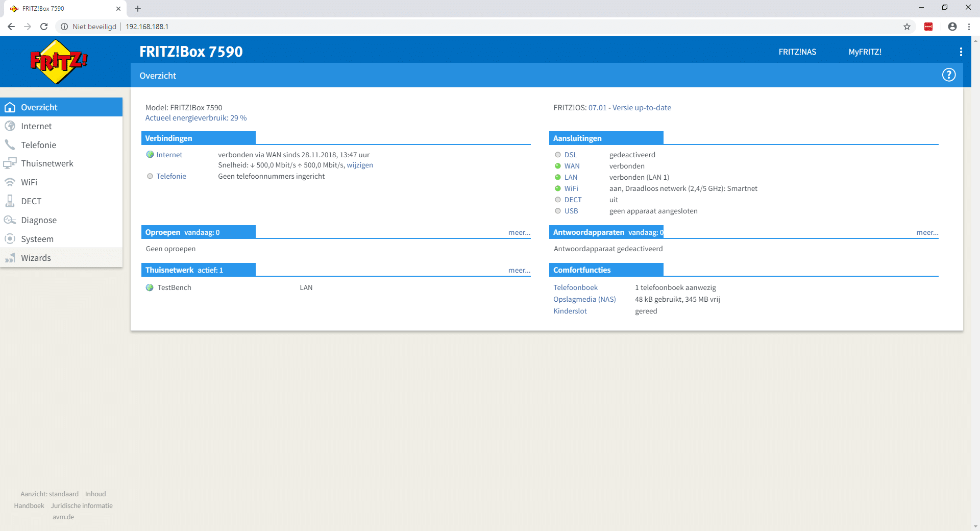Open a new browser tab
Viewport: 980px width, 531px height.
138,9
